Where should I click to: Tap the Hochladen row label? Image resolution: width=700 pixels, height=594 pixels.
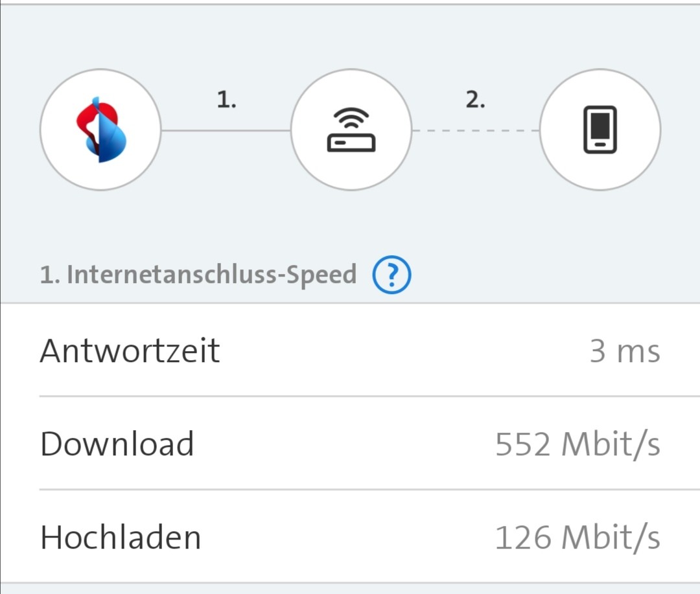(x=121, y=537)
